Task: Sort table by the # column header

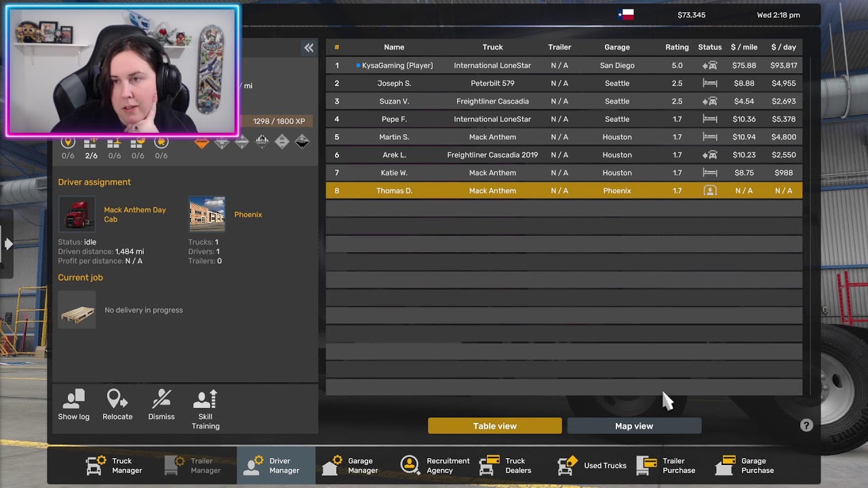Action: pos(336,47)
